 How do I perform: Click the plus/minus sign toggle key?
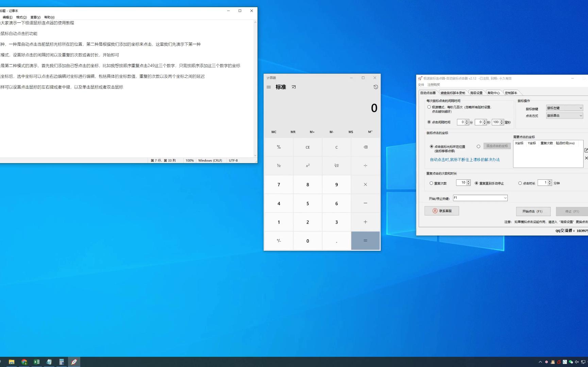[279, 241]
